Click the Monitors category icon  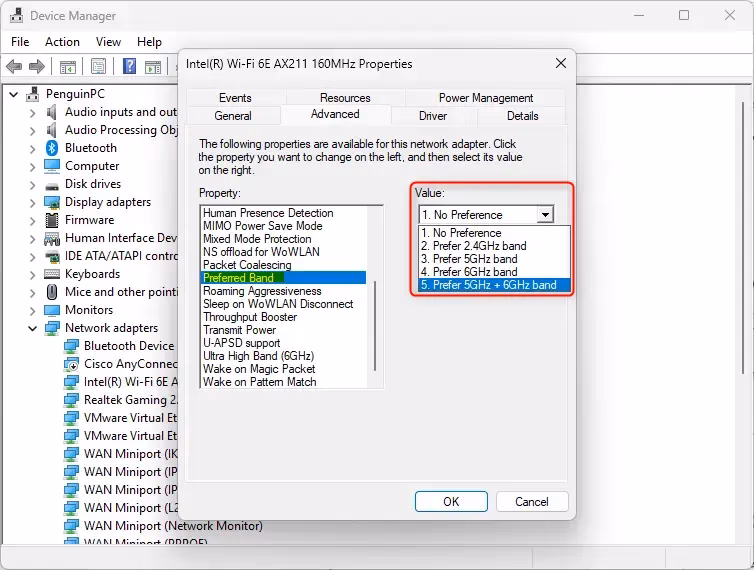52,310
